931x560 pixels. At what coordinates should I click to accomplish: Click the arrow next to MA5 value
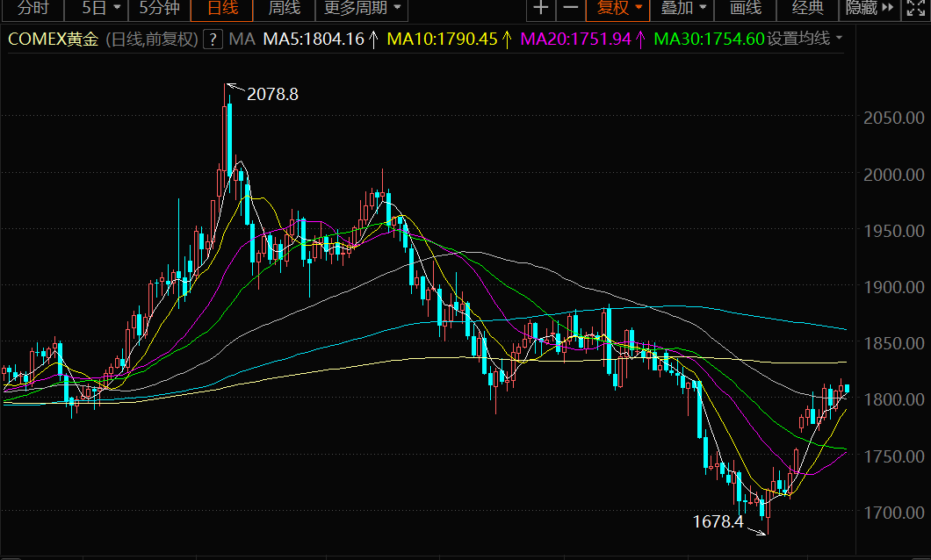point(373,39)
